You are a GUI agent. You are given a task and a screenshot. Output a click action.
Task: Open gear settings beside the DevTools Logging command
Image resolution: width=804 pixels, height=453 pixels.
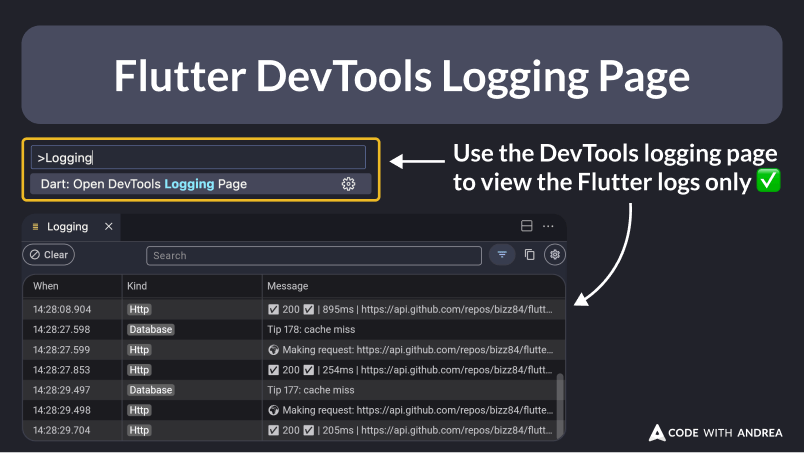pyautogui.click(x=348, y=184)
